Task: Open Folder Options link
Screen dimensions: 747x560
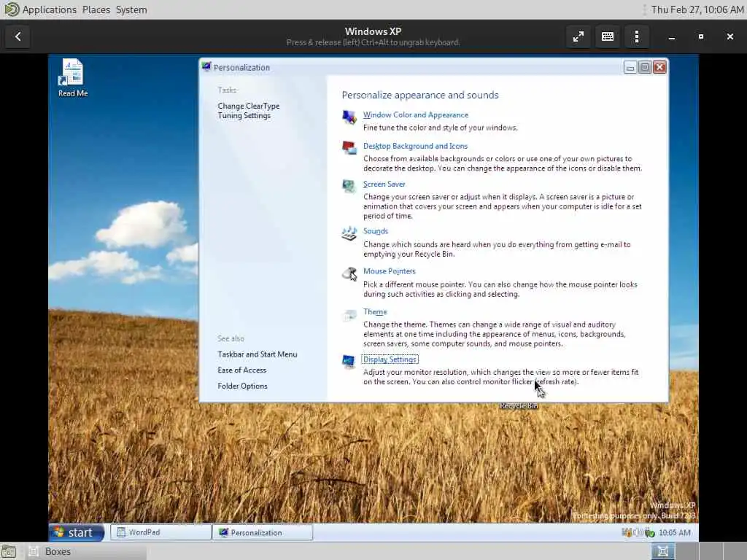Action: coord(242,386)
